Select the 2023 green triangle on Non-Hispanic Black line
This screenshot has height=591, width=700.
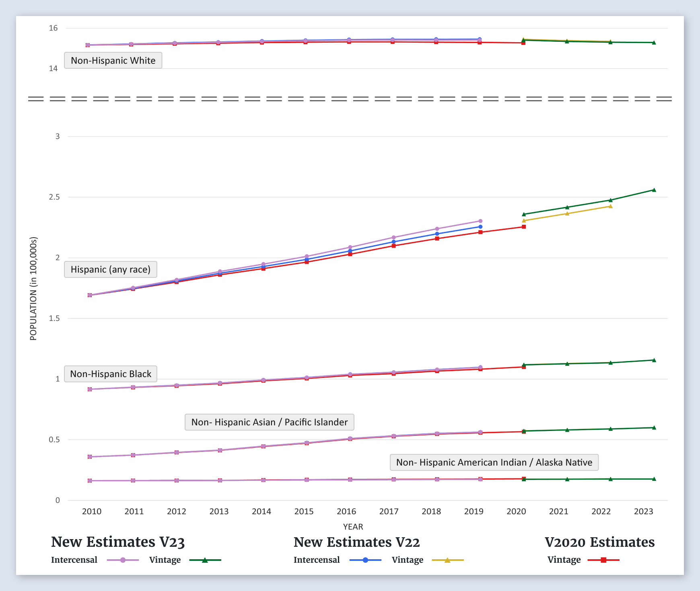(x=654, y=360)
